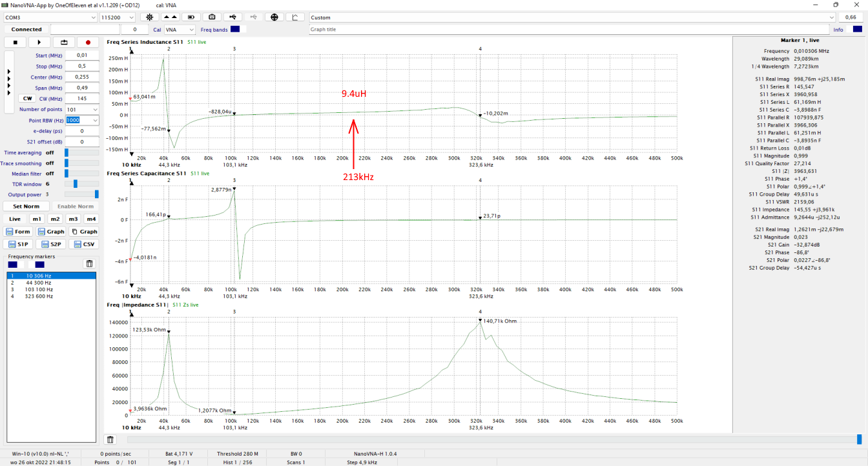
Task: Open the Cal VNA dropdown
Action: tap(179, 30)
